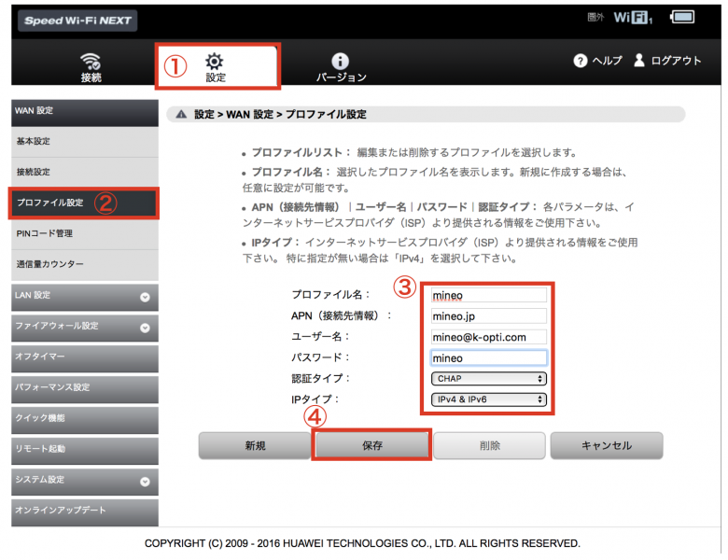
Task: Click the ログアウト user icon
Action: click(x=639, y=61)
